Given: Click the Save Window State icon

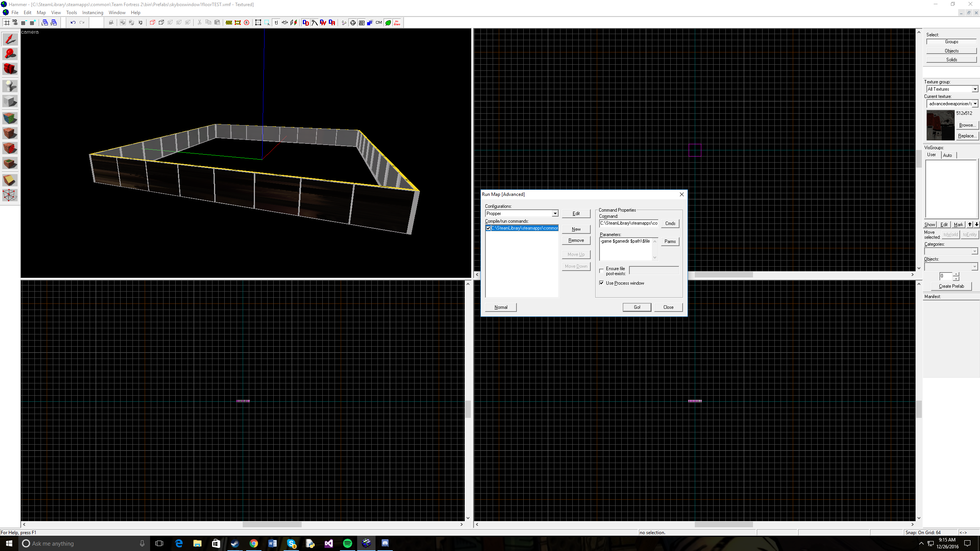Looking at the screenshot, I should tap(54, 23).
